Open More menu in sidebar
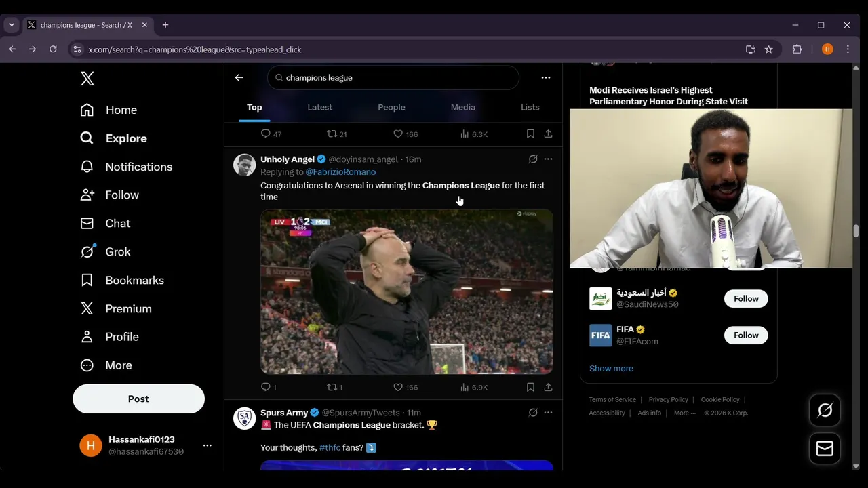 106,365
